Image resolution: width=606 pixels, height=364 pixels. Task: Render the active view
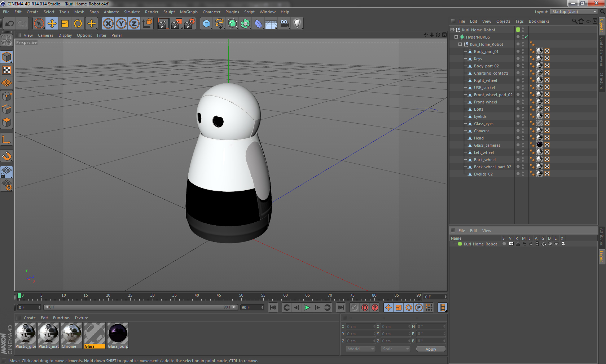[x=163, y=24]
